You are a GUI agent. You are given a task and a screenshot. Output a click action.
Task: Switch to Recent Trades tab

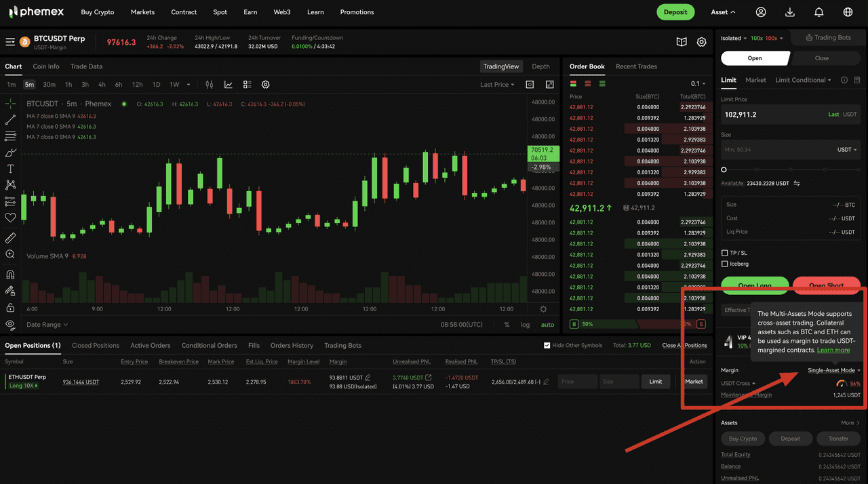pos(636,66)
